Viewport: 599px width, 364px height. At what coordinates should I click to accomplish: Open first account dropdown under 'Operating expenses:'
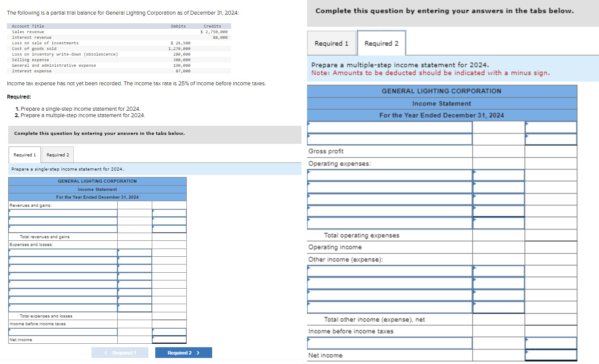[x=390, y=175]
